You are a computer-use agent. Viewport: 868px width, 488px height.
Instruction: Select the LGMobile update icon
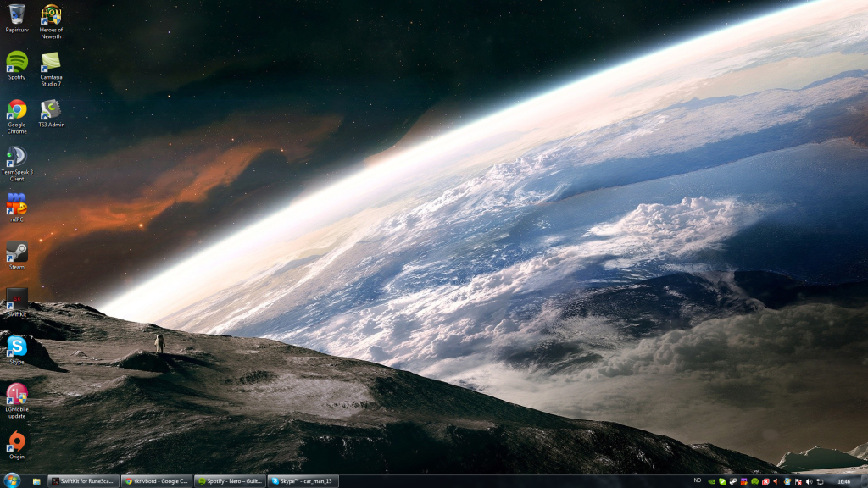pyautogui.click(x=16, y=394)
